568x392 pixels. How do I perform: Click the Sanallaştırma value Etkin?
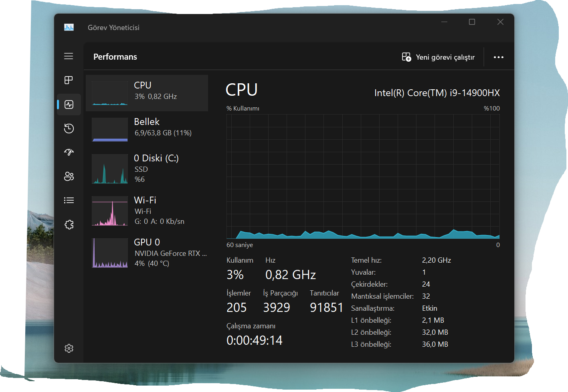429,308
